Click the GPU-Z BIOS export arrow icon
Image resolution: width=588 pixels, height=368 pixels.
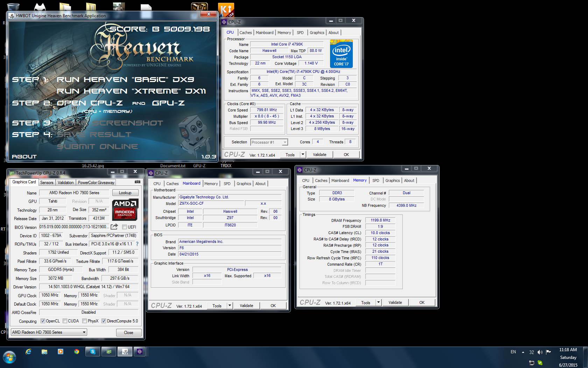click(x=114, y=227)
